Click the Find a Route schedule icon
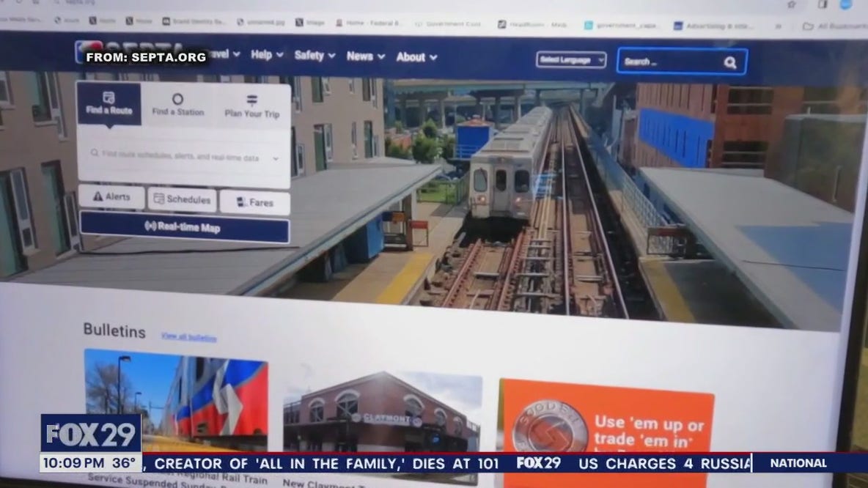Image resolution: width=868 pixels, height=488 pixels. coord(108,97)
